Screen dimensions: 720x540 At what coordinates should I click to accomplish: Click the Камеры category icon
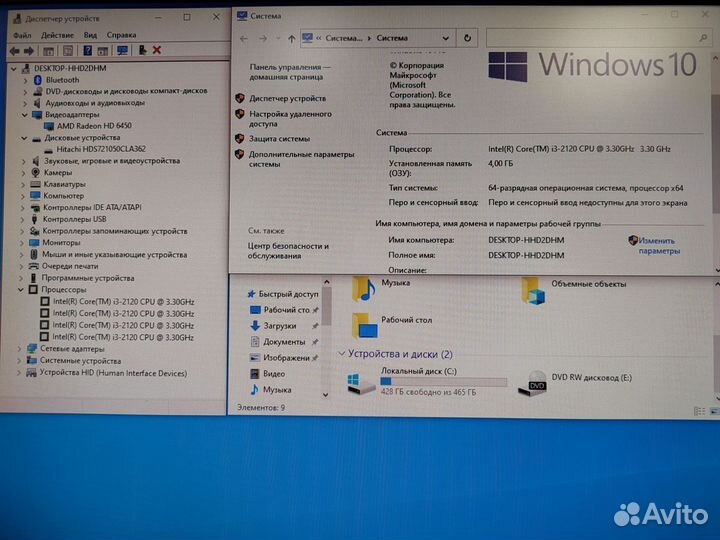35,173
